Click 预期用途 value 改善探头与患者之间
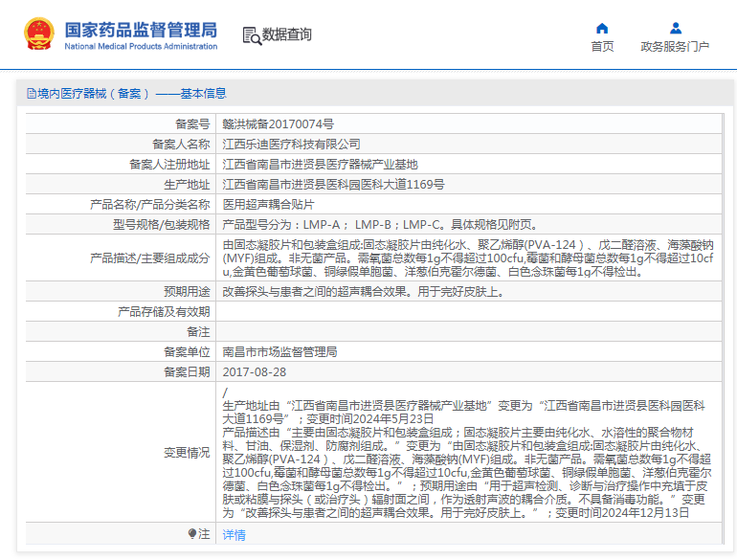The image size is (737, 560). click(365, 292)
